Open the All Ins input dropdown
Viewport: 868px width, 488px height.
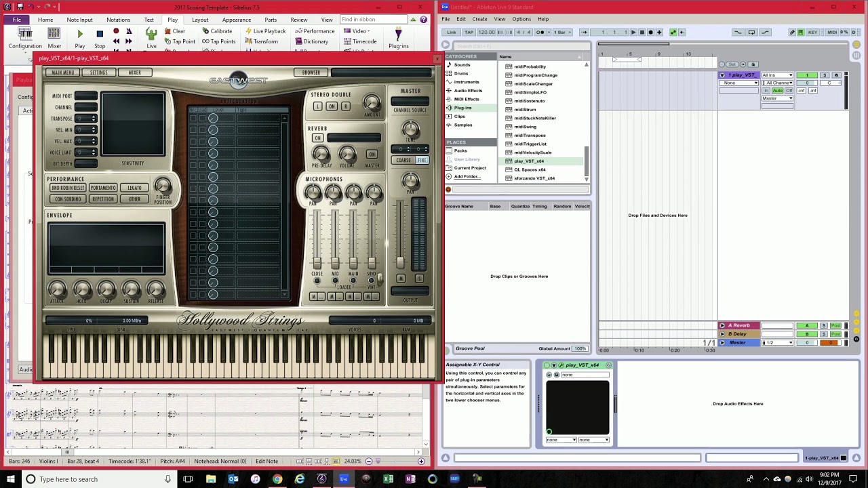tap(777, 75)
